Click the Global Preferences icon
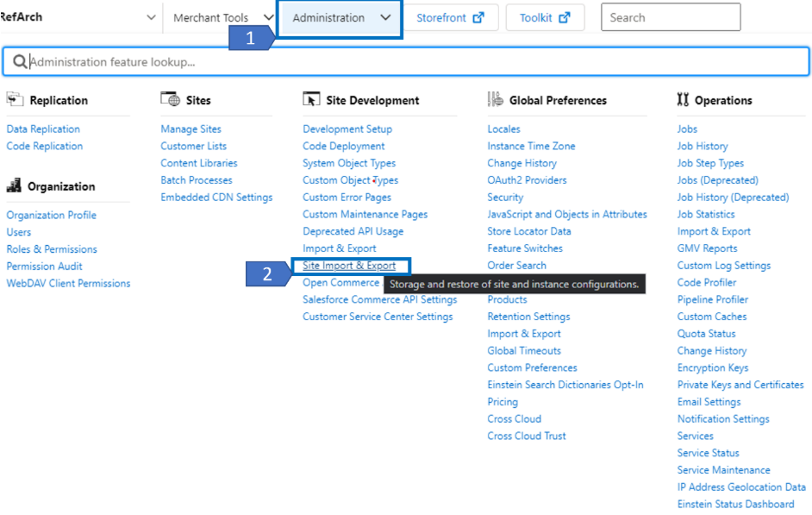The width and height of the screenshot is (812, 515). (x=495, y=99)
